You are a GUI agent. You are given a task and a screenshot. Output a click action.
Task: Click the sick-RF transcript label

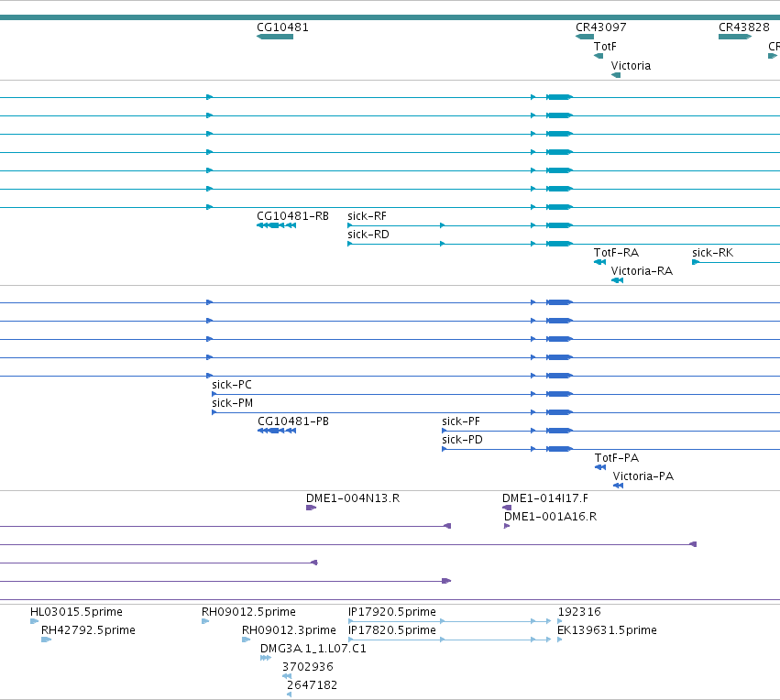(x=368, y=216)
